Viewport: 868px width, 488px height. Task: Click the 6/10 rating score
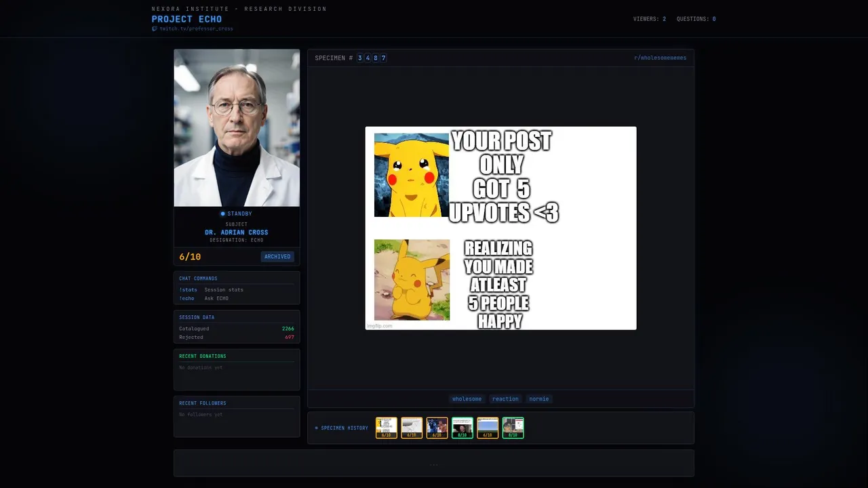190,257
